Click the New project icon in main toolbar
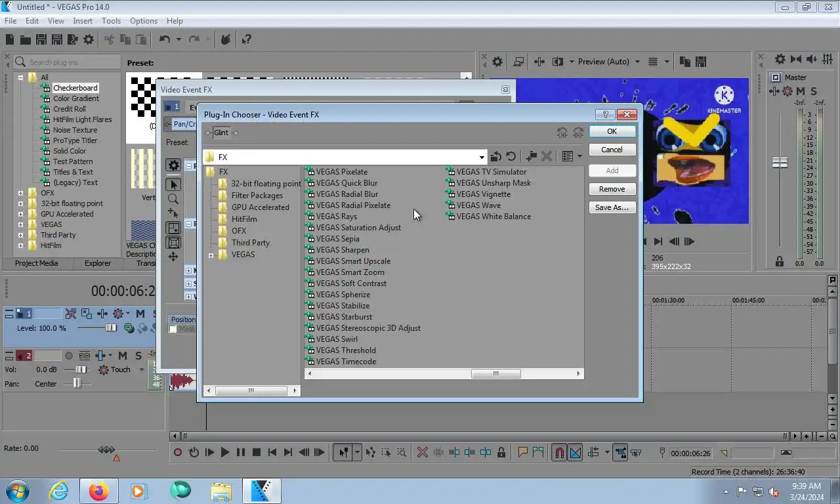Image resolution: width=840 pixels, height=504 pixels. click(10, 40)
